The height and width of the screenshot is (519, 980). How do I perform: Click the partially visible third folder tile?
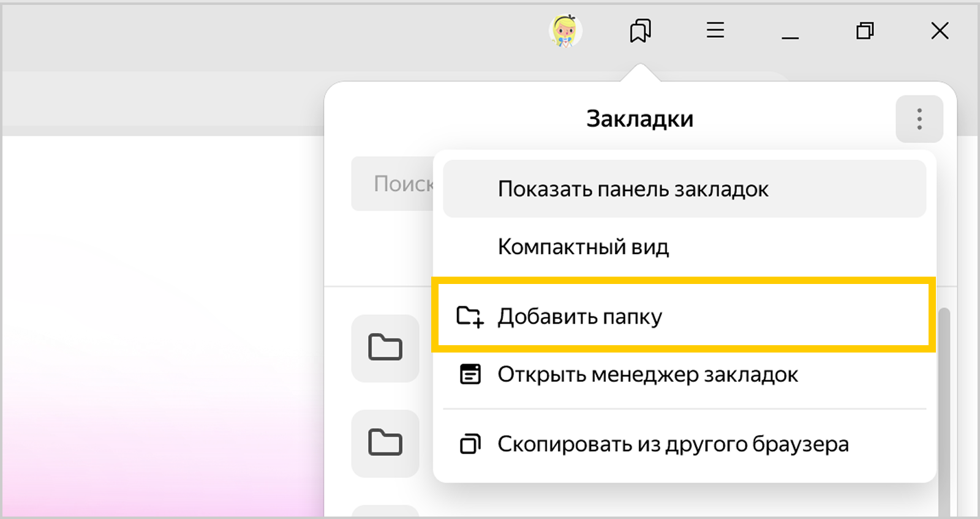[x=385, y=512]
